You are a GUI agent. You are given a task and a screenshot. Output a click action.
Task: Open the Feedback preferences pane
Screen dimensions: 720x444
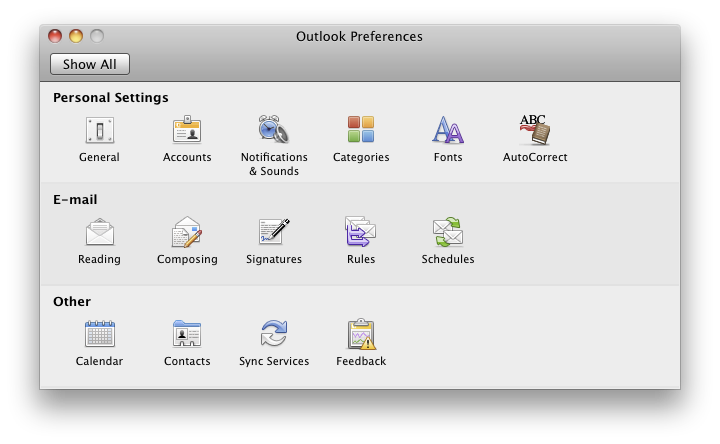pos(361,335)
